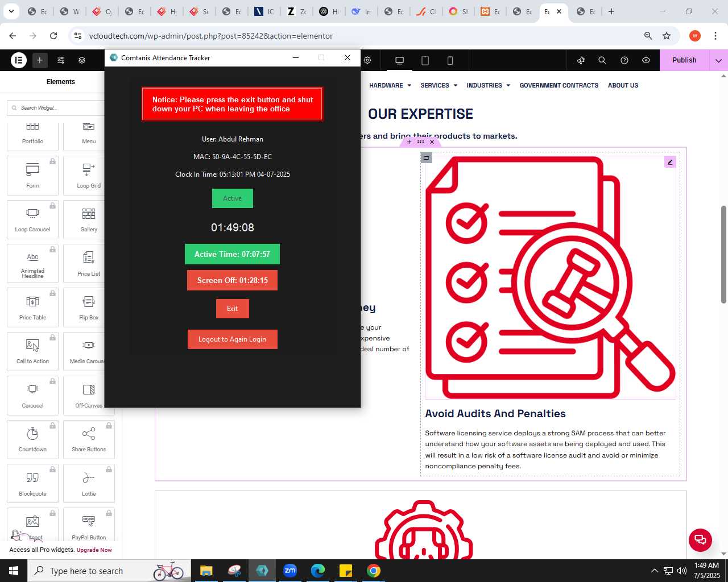Click the Active Time label in tracker
Viewport: 728px width, 582px height.
[232, 254]
